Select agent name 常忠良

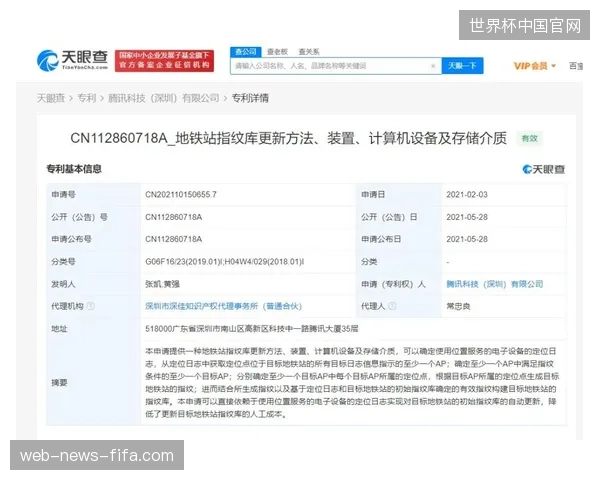pos(458,306)
